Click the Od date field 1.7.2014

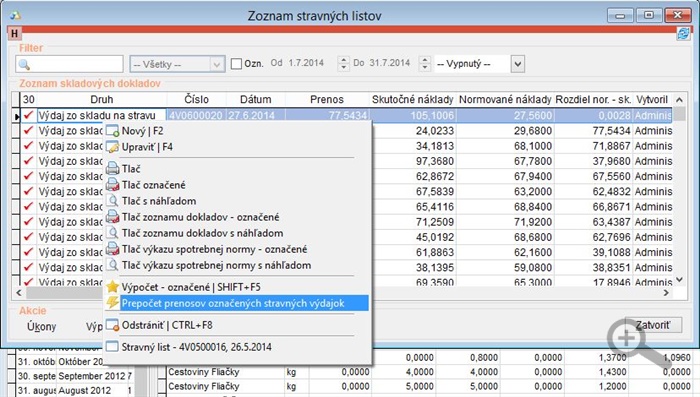pos(306,63)
